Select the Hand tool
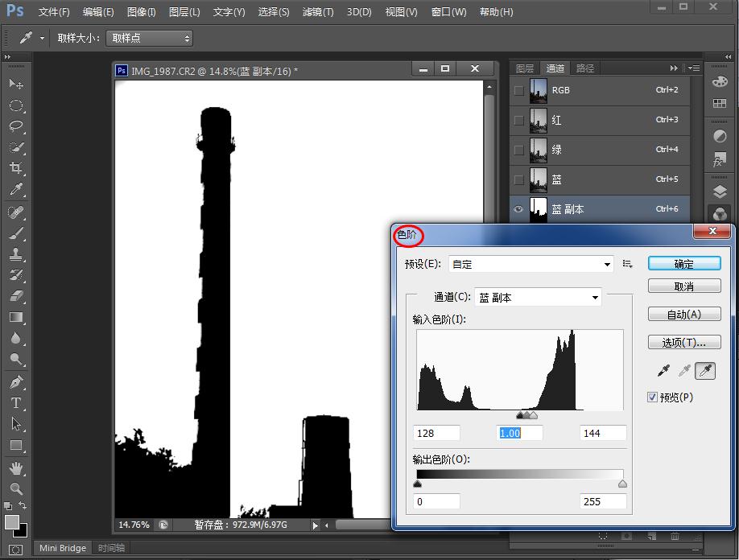Viewport: 739px width, 560px height. click(15, 467)
